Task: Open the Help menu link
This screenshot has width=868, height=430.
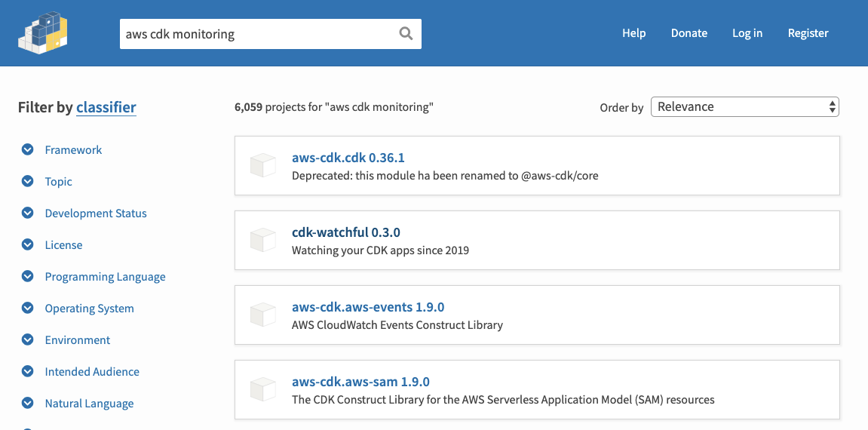Action: pyautogui.click(x=633, y=33)
